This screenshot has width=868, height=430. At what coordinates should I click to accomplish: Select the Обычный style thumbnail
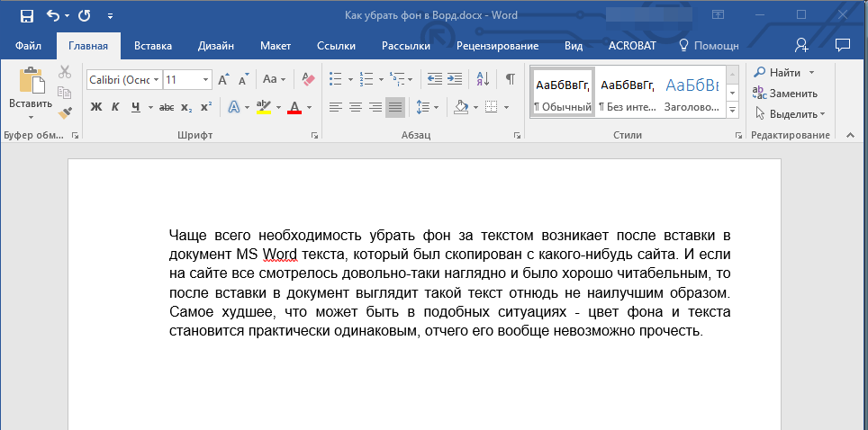click(562, 93)
